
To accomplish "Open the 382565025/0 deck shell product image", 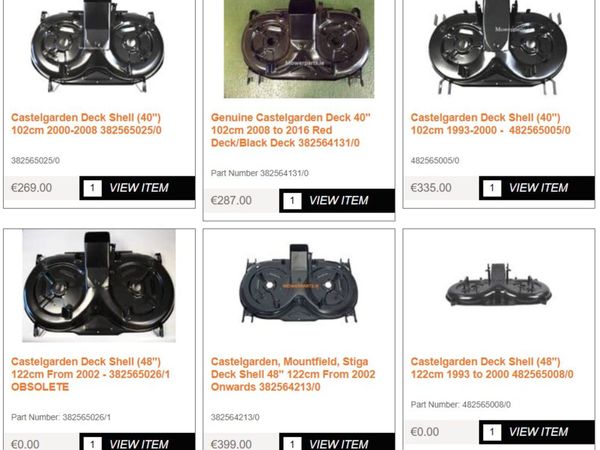I will [x=97, y=47].
